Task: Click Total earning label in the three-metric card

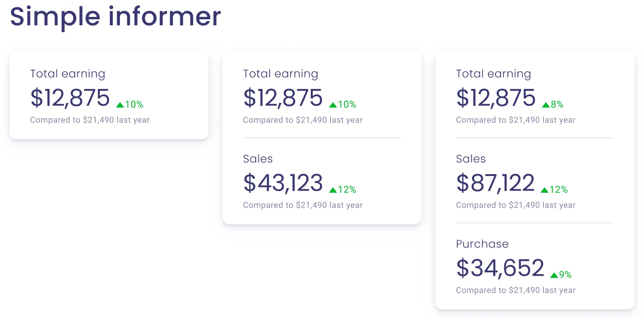Action: coord(493,74)
